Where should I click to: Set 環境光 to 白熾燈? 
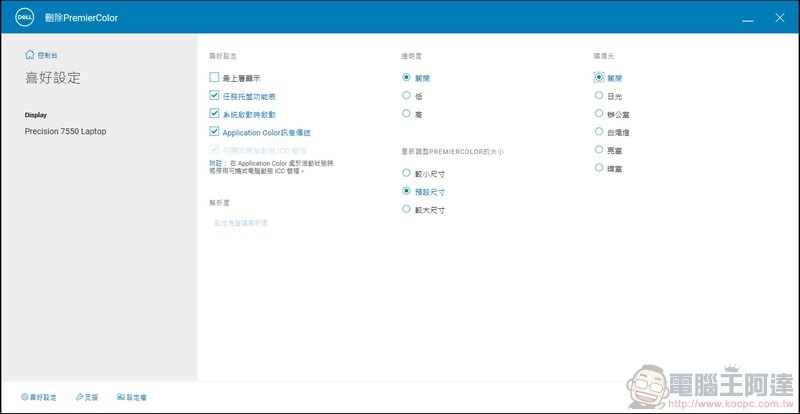(x=599, y=132)
